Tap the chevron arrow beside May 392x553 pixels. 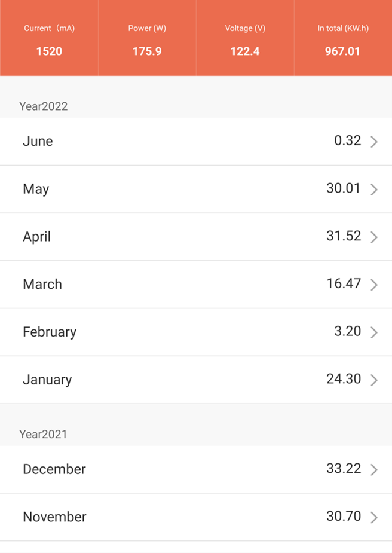(374, 190)
